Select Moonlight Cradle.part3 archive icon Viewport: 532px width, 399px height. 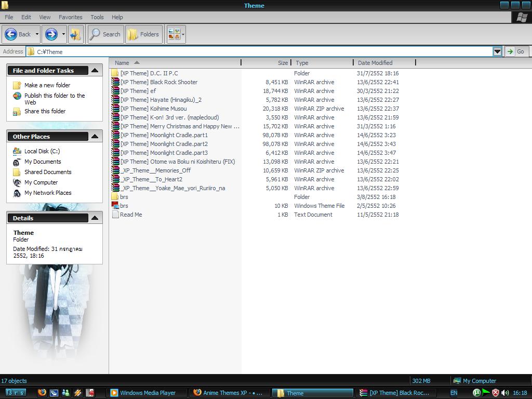[x=115, y=152]
